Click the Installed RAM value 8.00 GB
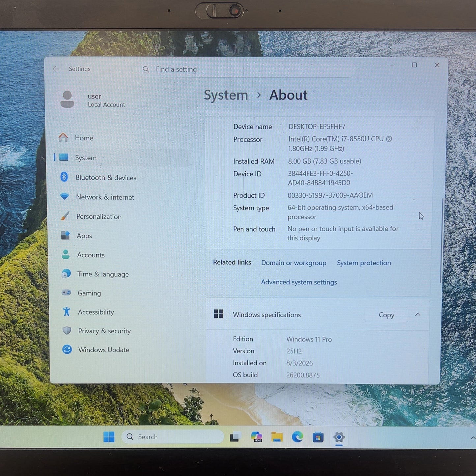The width and height of the screenshot is (476, 476). 324,161
